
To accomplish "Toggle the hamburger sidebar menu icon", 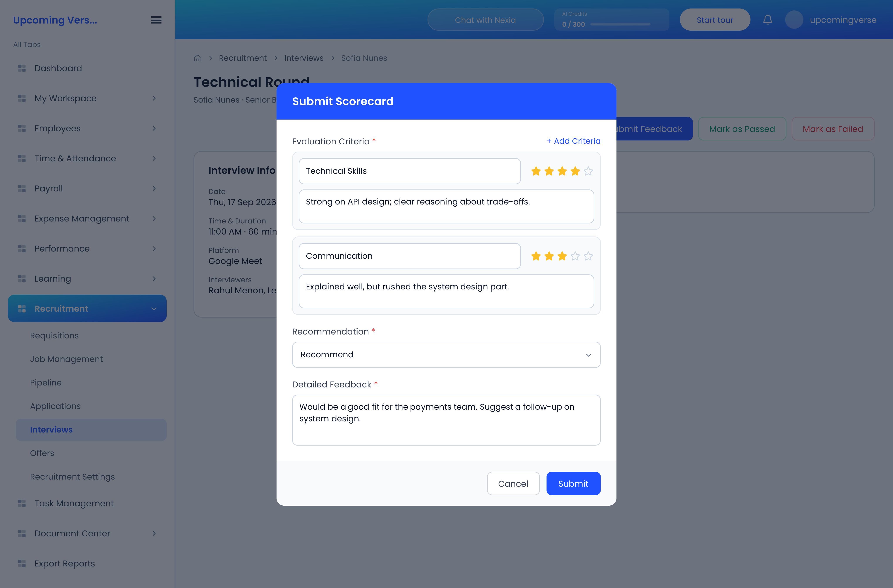I will point(156,20).
